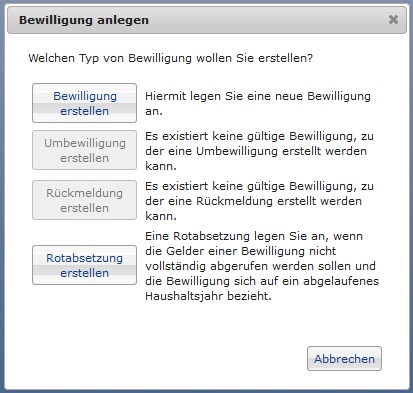Viewport: 413px width, 393px height.
Task: Click the Bewilligung erstellen button
Action: point(84,103)
